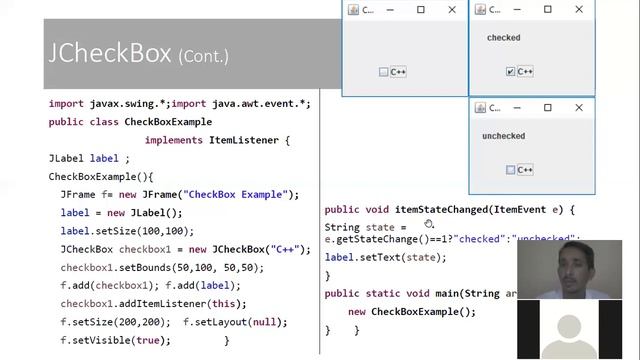
Task: Close the window showing 'checked'
Action: pos(579,9)
